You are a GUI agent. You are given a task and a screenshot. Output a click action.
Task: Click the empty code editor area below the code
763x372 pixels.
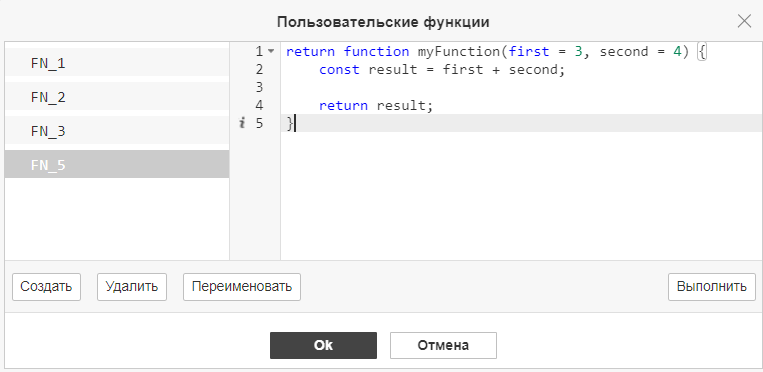(522, 196)
